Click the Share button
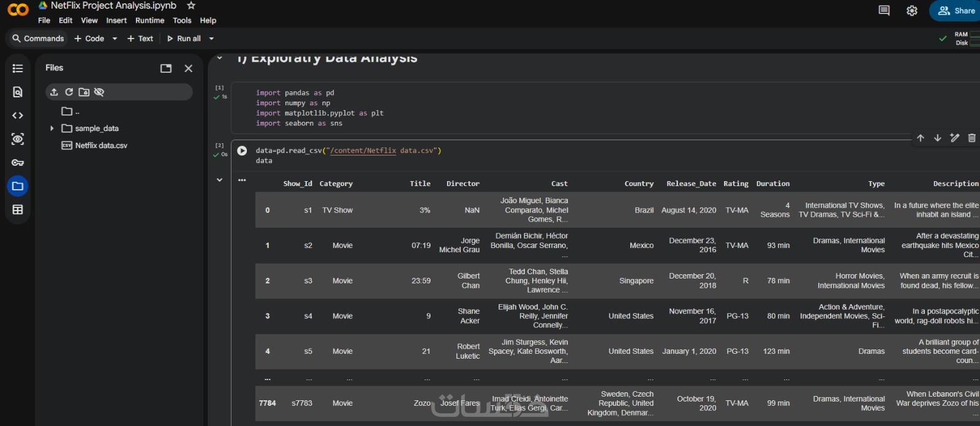This screenshot has width=980, height=426. pyautogui.click(x=956, y=10)
